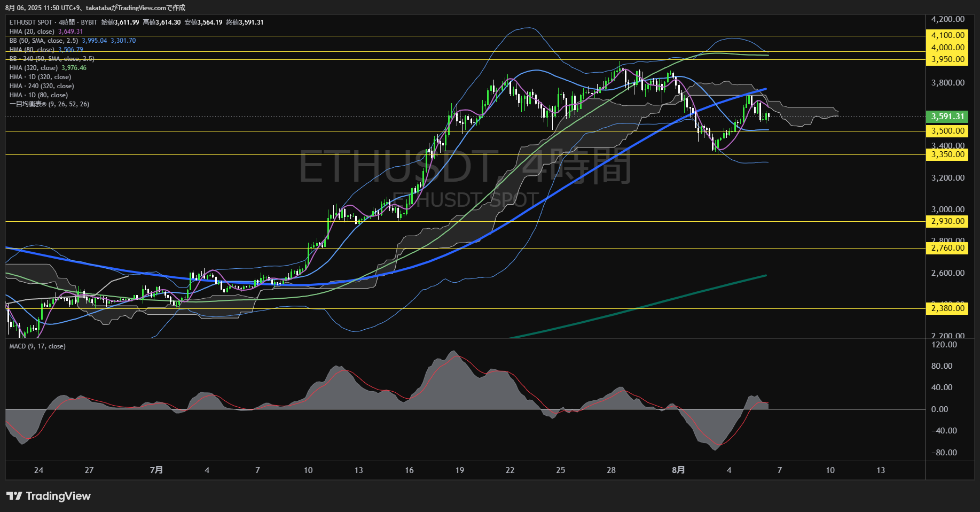This screenshot has height=512, width=980.
Task: Select the ETHUSDT SPOT symbol legend title
Action: coord(53,22)
